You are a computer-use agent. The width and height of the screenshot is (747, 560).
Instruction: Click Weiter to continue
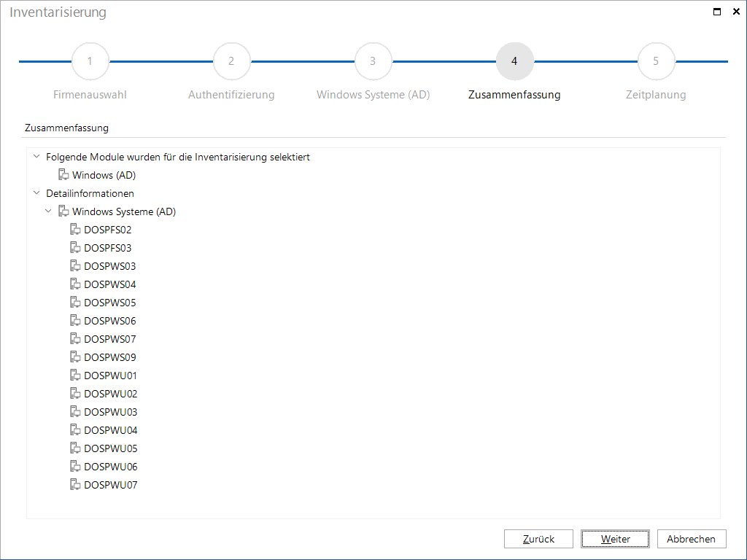615,539
